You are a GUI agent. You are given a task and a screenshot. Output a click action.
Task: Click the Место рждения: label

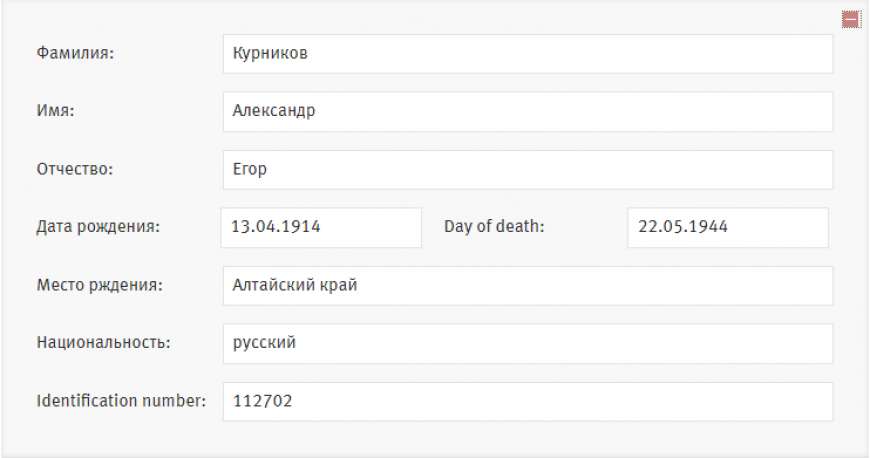point(100,285)
